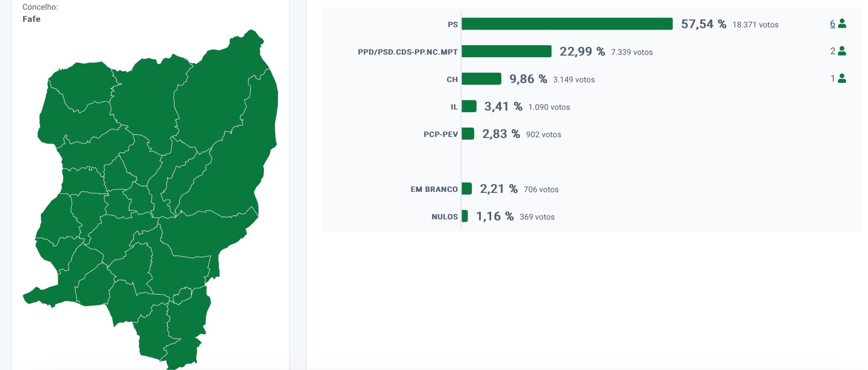The image size is (868, 370).
Task: Click the PPD/PSD coalition mandate count "2"
Action: pyautogui.click(x=832, y=51)
